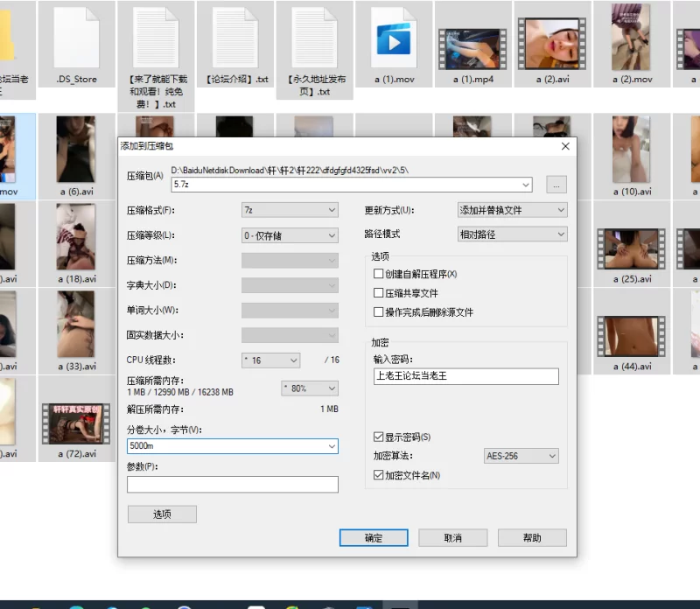Select the a (44).avi file
The image size is (700, 609).
pyautogui.click(x=632, y=332)
